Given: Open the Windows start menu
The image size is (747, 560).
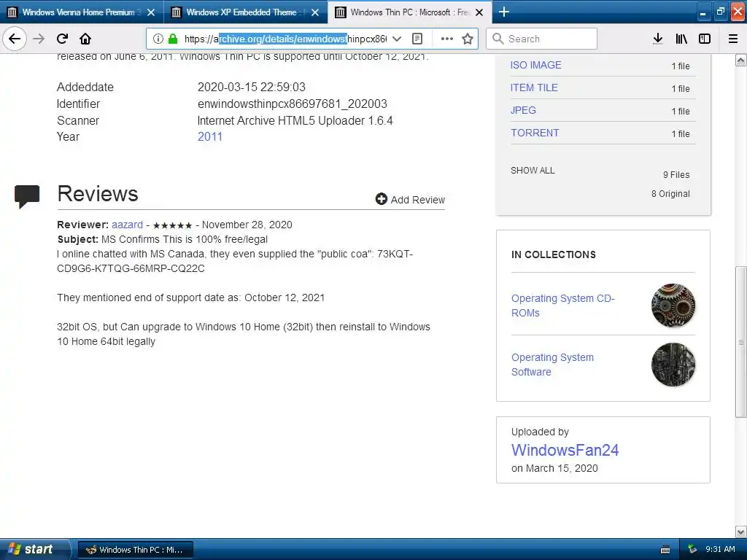Looking at the screenshot, I should pyautogui.click(x=35, y=549).
